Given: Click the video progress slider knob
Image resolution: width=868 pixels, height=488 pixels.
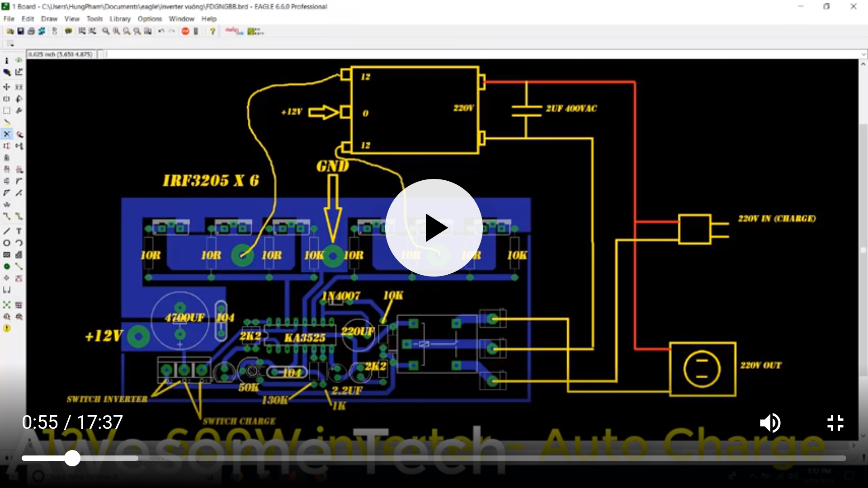Looking at the screenshot, I should tap(72, 458).
